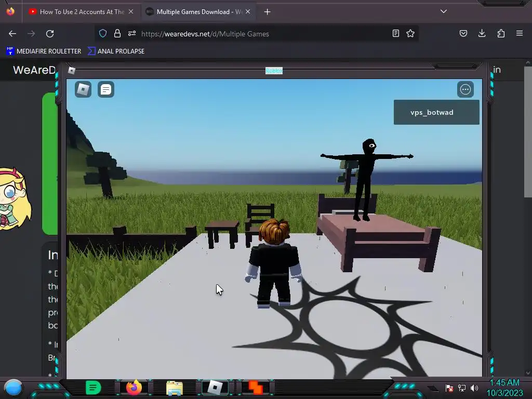Open Firefox from the taskbar
This screenshot has width=532, height=399.
[x=134, y=388]
